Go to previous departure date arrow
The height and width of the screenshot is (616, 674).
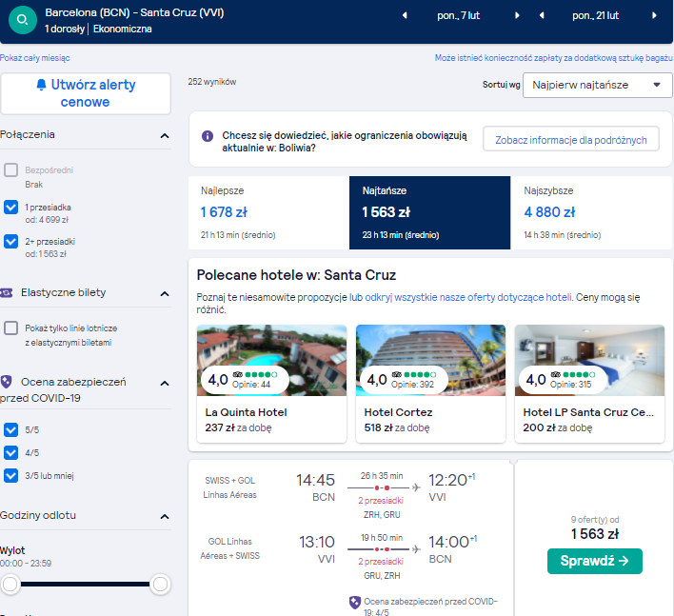click(x=405, y=15)
